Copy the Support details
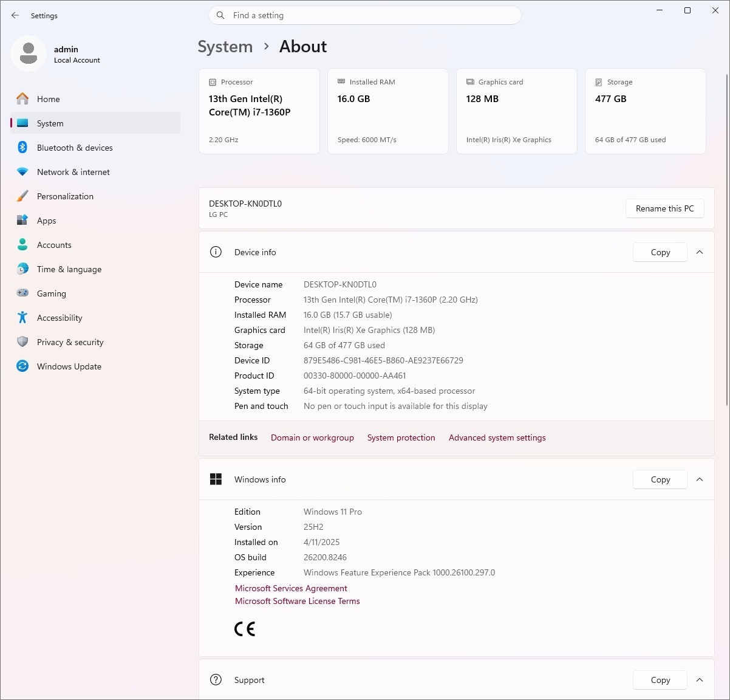Viewport: 730px width, 700px height. pos(660,680)
